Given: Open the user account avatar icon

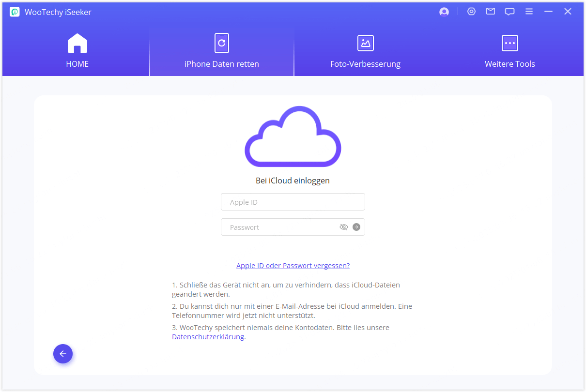Looking at the screenshot, I should click(x=444, y=11).
